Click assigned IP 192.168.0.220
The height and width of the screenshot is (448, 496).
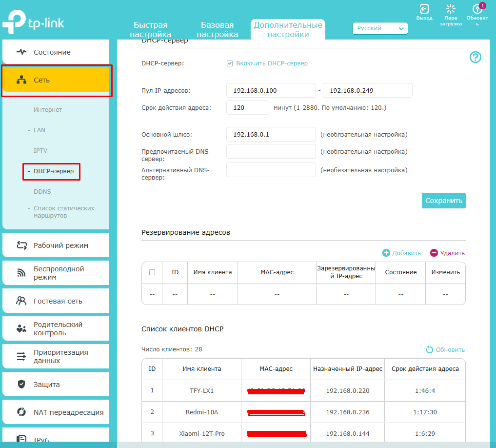point(348,391)
